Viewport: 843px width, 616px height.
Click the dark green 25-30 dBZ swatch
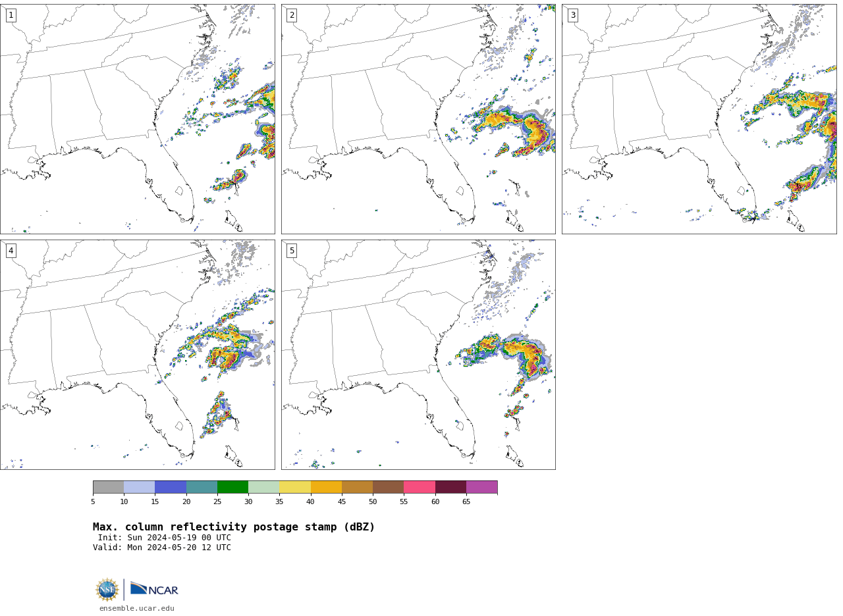click(x=232, y=487)
